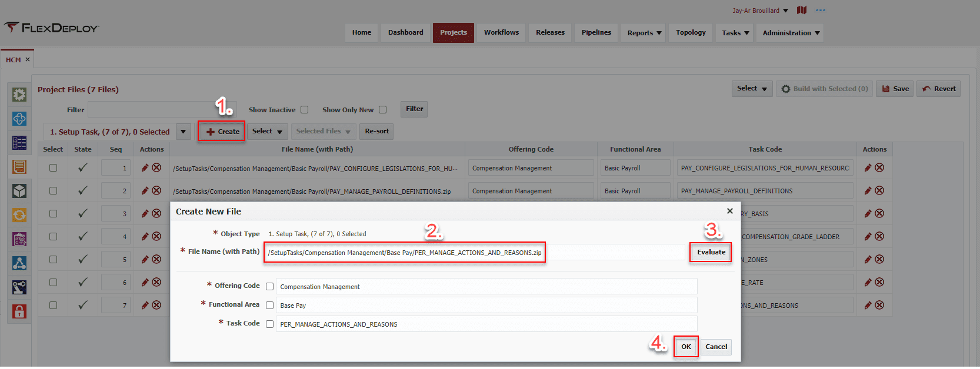Check the Task Code checkbox in dialog

[270, 324]
